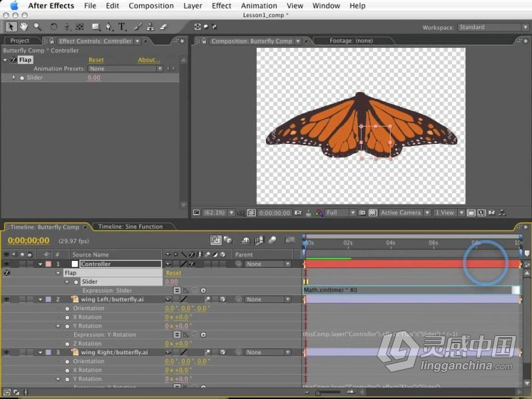
Task: Toggle stopwatch for Slider in Effect Controls
Action: [x=22, y=78]
